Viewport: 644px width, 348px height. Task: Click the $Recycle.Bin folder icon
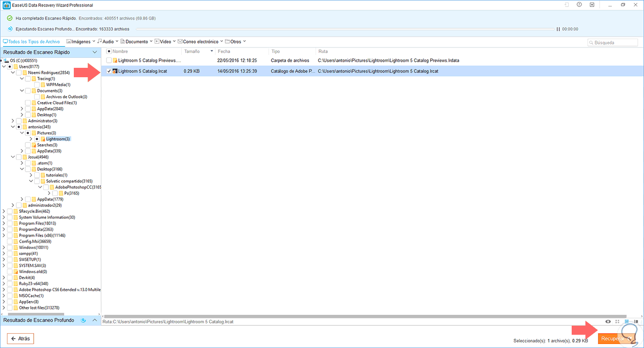pos(15,211)
